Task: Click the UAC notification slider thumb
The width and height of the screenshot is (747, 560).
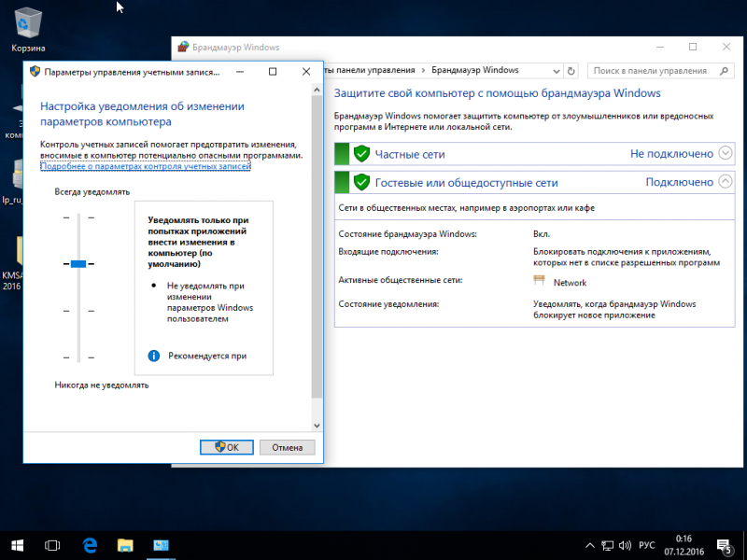Action: coord(78,264)
